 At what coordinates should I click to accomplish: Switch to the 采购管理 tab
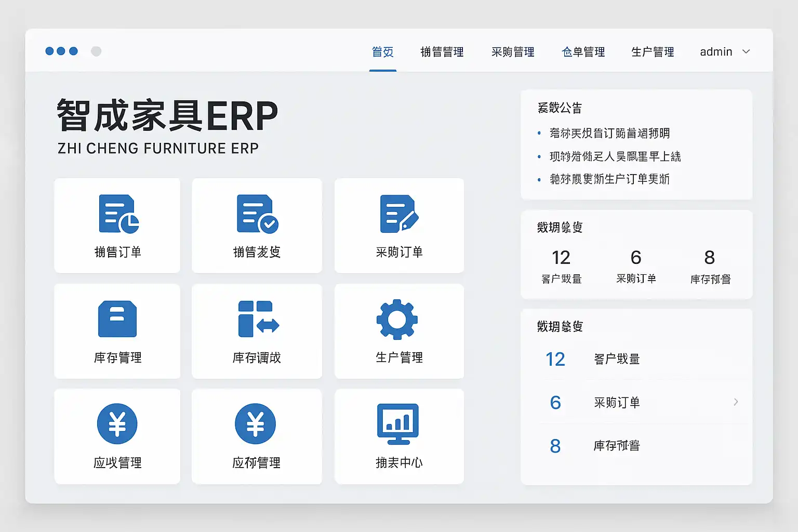pyautogui.click(x=513, y=52)
